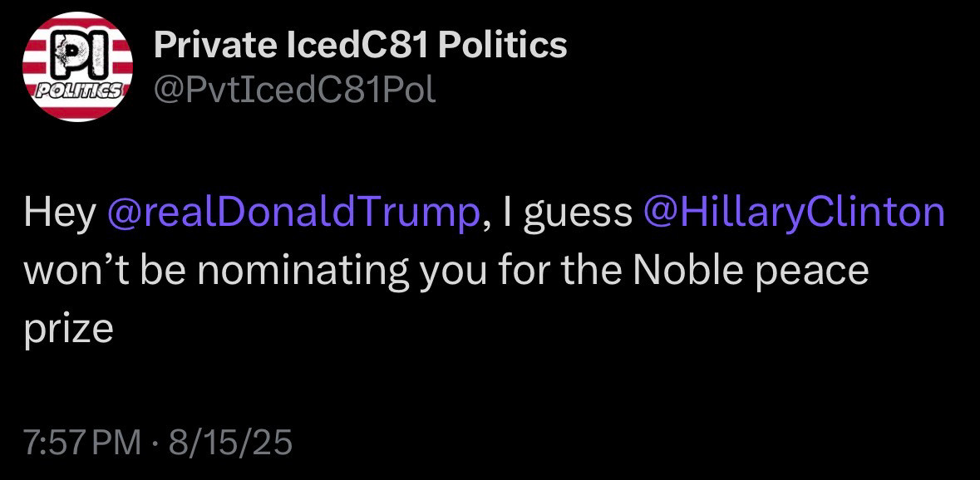Click the word 'prize' on the last line
This screenshot has width=980, height=480.
point(68,330)
